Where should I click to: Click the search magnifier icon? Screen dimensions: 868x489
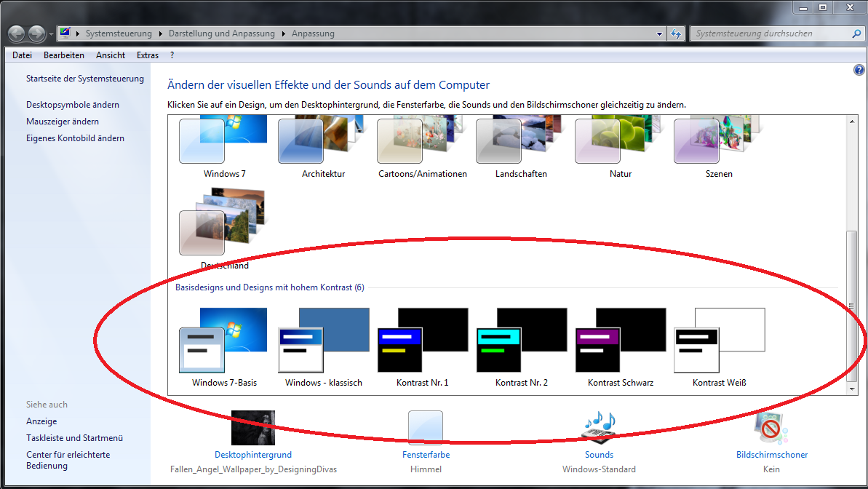coord(856,33)
